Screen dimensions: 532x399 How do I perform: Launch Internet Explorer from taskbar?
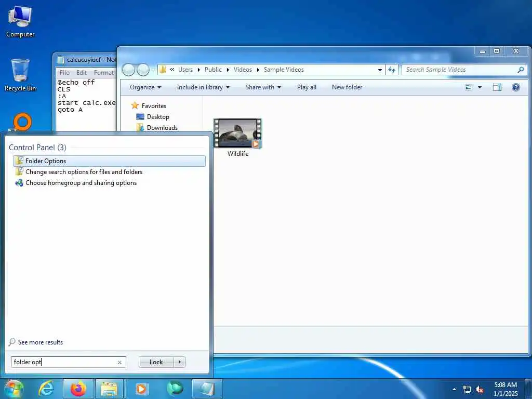(46, 389)
